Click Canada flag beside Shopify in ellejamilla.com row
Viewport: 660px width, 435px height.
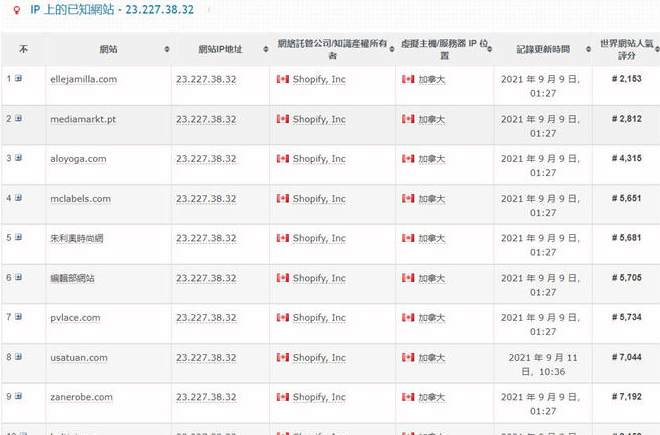click(283, 79)
